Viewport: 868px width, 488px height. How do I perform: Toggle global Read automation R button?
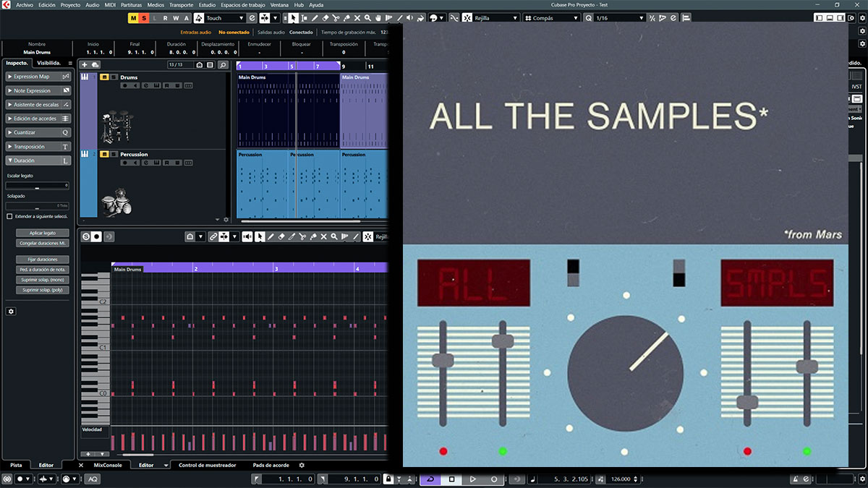166,17
